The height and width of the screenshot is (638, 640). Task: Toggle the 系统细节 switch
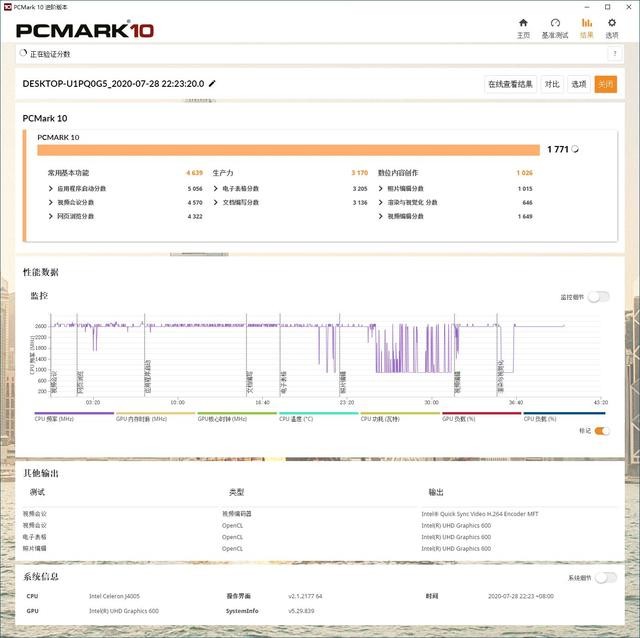click(x=606, y=578)
